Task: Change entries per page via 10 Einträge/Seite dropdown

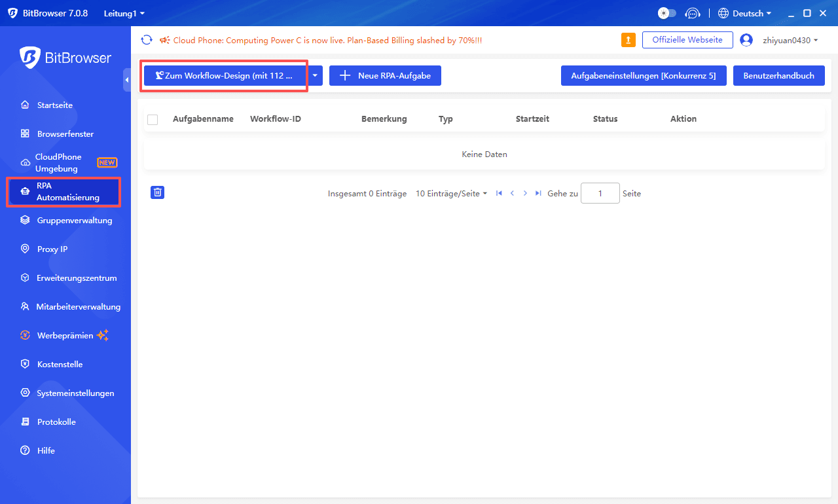Action: (451, 193)
